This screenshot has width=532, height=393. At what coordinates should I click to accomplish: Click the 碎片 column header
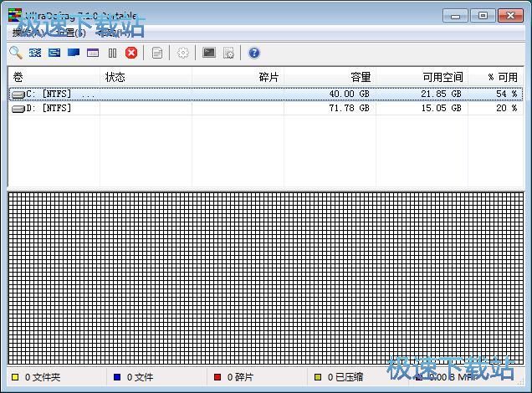point(269,77)
